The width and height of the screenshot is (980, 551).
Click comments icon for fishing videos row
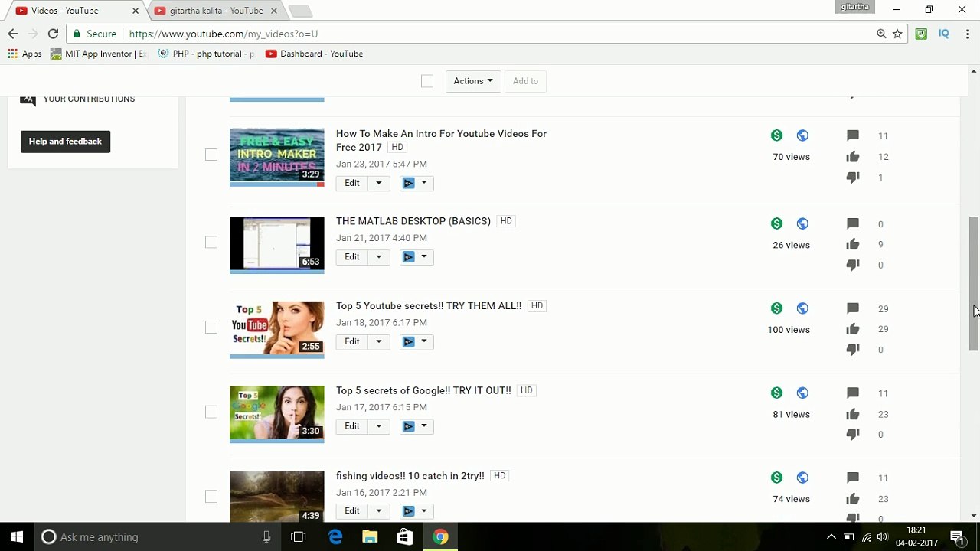click(853, 478)
